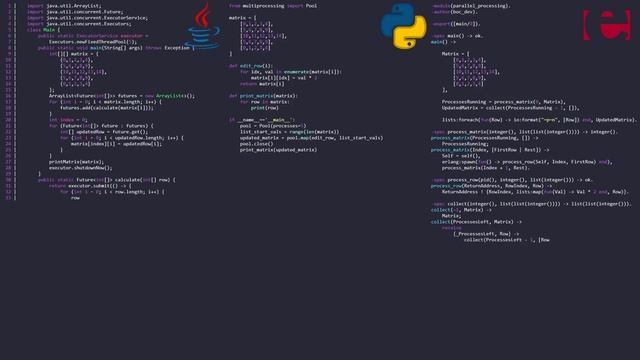The image size is (640, 360).
Task: Click 'matrix[i][idx] = val * 2' line
Action: pos(284,78)
